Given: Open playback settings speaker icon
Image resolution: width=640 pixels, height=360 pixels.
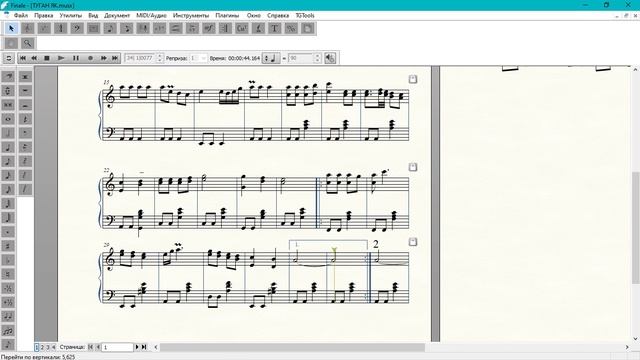Looking at the screenshot, I should [x=330, y=58].
